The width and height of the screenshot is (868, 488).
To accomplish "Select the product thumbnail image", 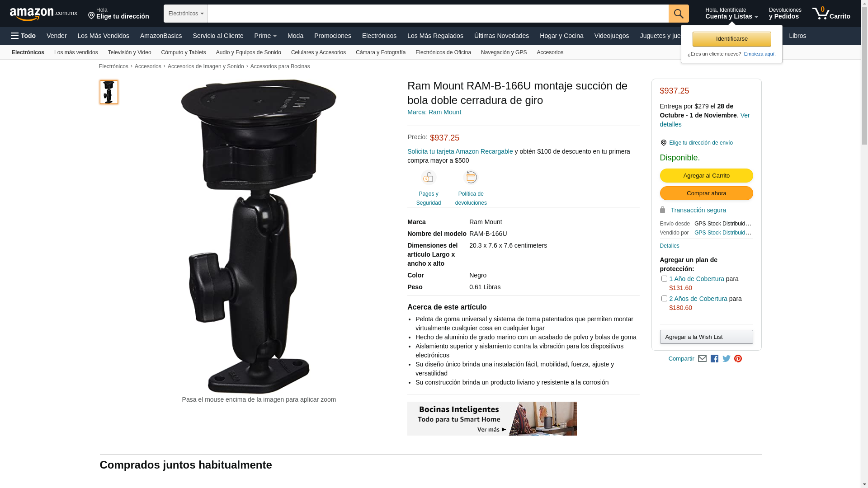I will pyautogui.click(x=109, y=92).
